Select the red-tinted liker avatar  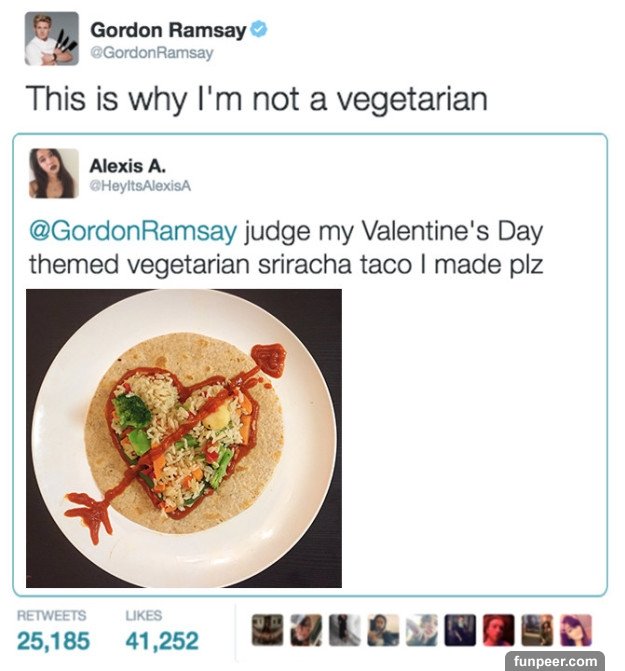tap(498, 630)
